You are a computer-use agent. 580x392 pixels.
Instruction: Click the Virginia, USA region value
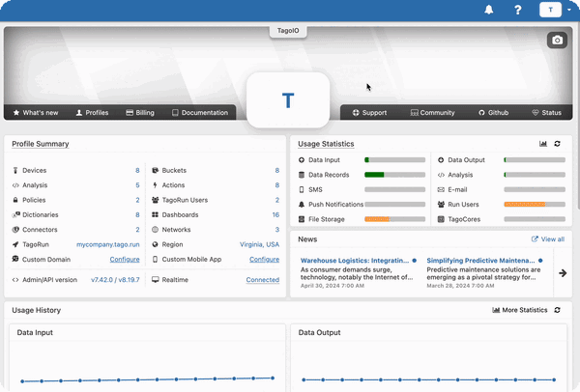point(259,244)
